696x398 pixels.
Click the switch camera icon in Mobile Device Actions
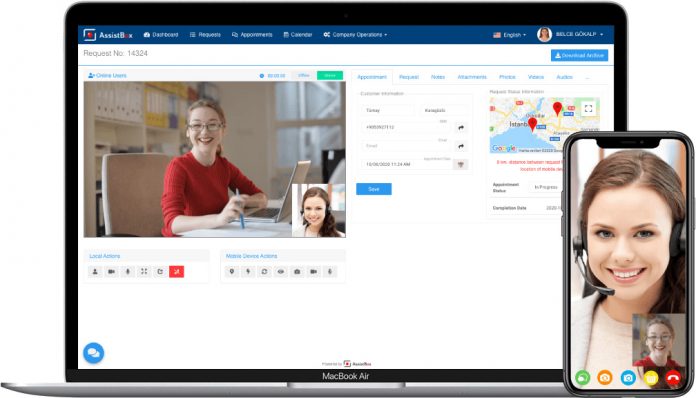point(265,272)
